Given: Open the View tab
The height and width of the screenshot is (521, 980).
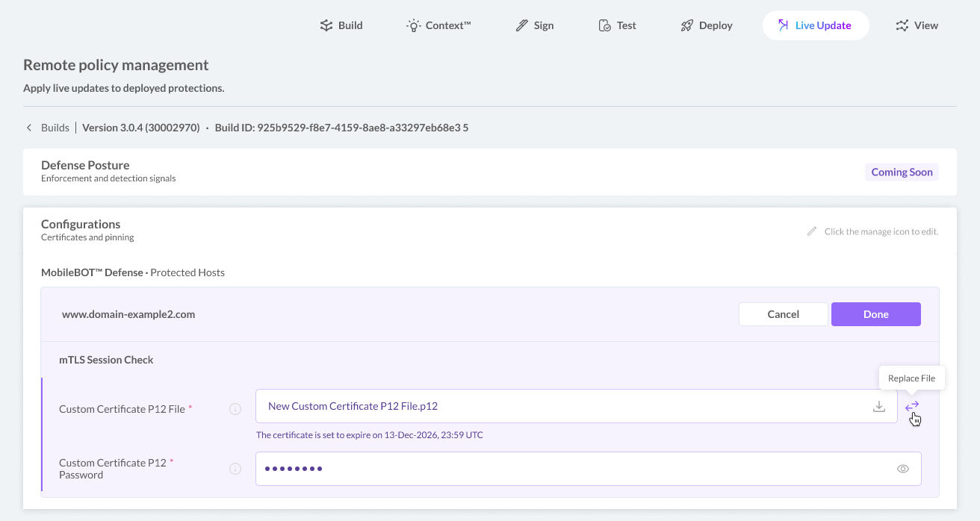Looking at the screenshot, I should coord(917,25).
